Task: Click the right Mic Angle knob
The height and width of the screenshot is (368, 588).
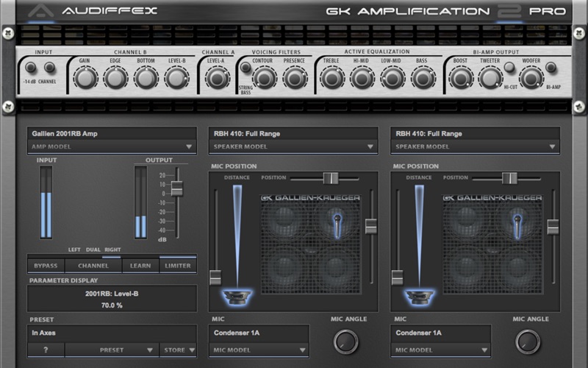Action: [x=528, y=342]
